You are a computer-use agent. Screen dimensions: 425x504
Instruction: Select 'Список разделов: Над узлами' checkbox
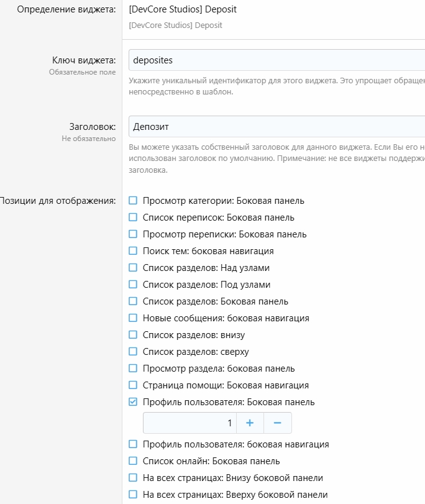[x=133, y=268]
